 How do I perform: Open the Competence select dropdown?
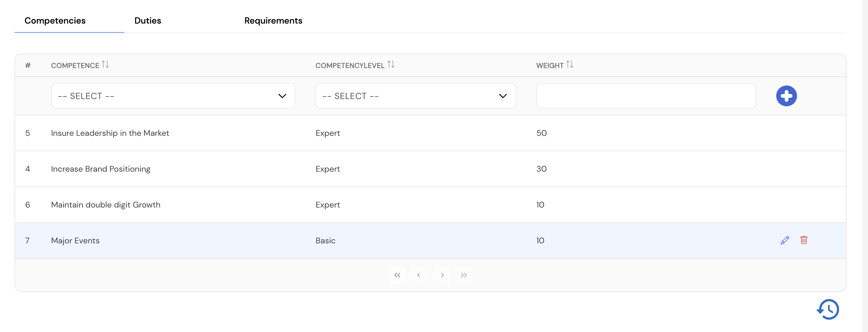click(x=173, y=96)
